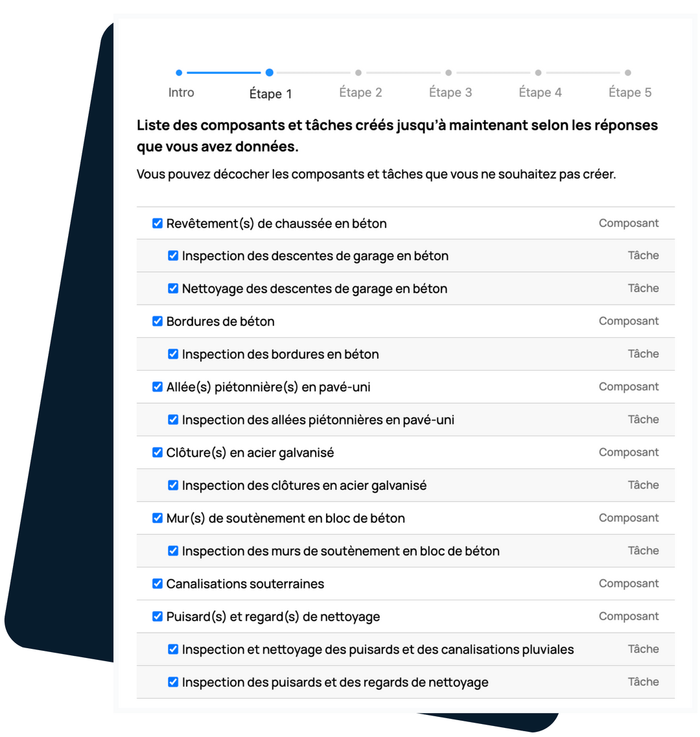The height and width of the screenshot is (737, 700).
Task: Disable Nettoyage des descentes de garage en béton
Action: click(172, 288)
